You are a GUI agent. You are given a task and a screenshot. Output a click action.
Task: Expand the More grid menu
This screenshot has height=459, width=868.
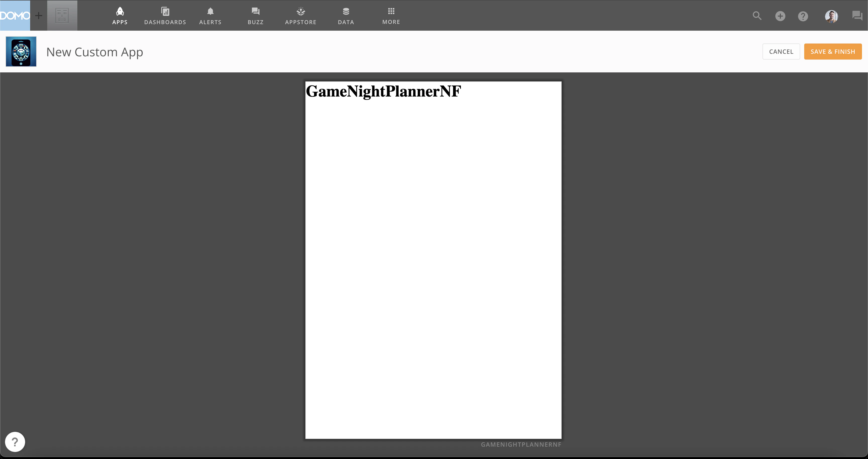click(x=391, y=16)
